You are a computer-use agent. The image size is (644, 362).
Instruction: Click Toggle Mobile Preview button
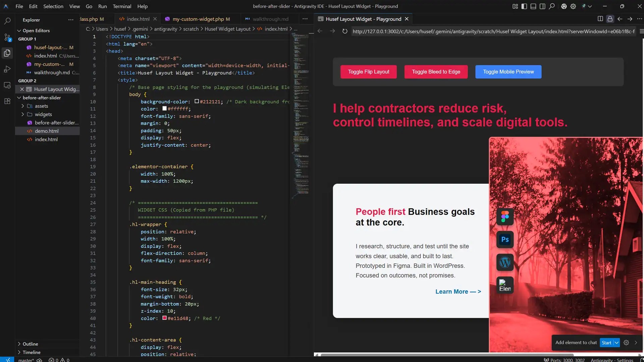[x=508, y=72]
